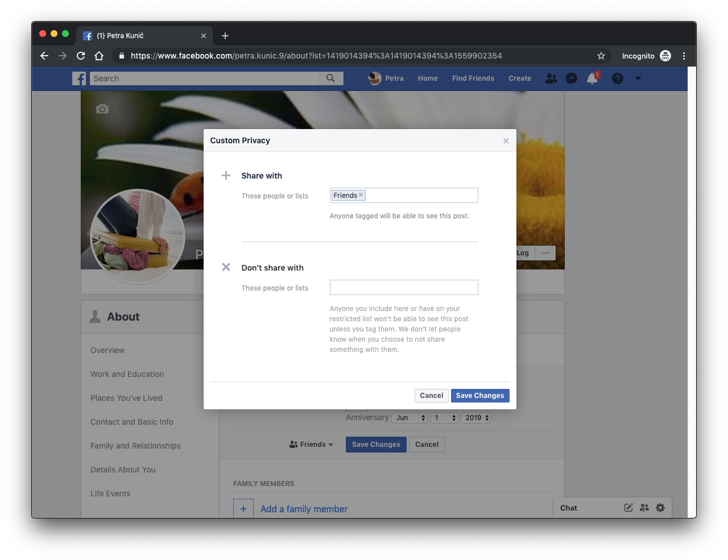Click the Messenger icon in the top bar
The image size is (728, 560).
click(572, 78)
